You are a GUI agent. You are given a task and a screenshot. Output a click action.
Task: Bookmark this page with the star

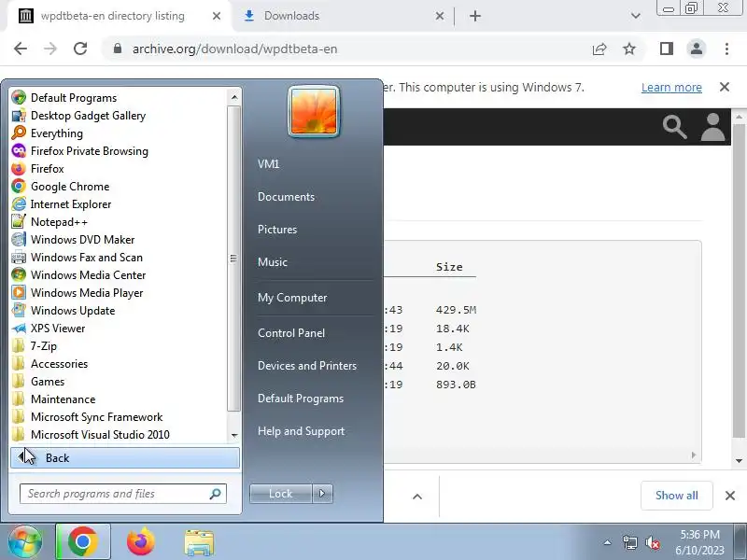629,49
